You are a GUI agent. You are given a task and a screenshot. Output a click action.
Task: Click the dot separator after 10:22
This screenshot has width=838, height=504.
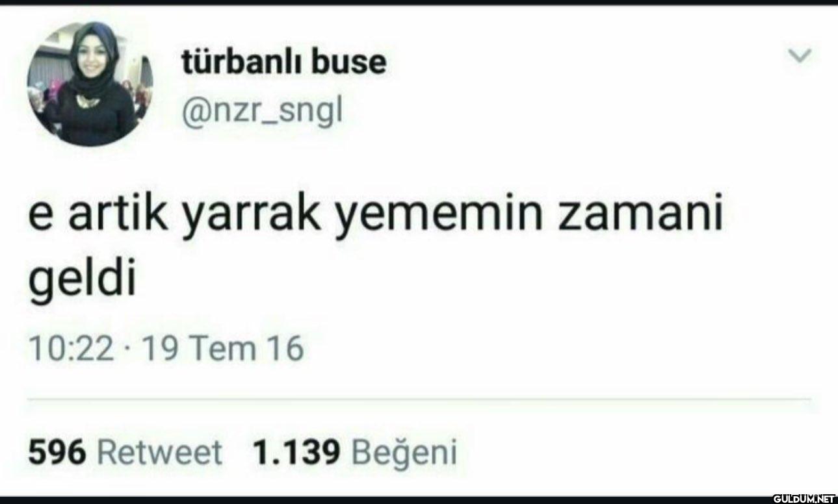pyautogui.click(x=127, y=349)
